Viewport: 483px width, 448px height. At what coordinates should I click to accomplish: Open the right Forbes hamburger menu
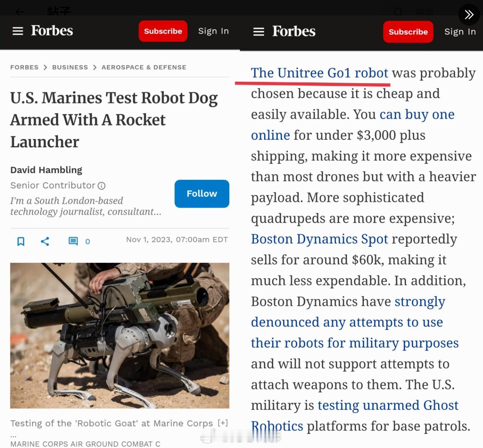pos(259,32)
